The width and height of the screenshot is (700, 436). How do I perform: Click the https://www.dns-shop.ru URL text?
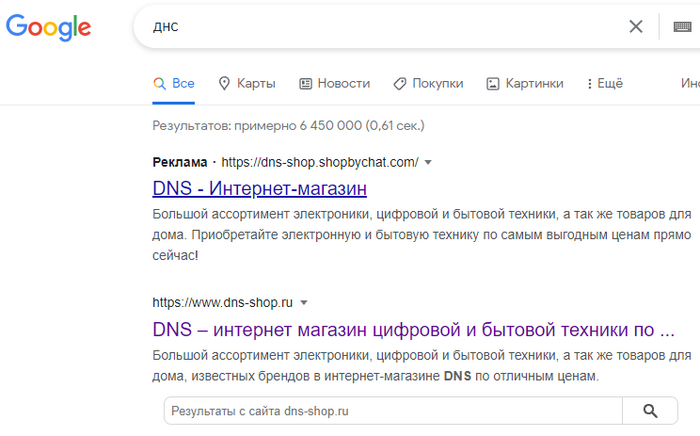(222, 303)
